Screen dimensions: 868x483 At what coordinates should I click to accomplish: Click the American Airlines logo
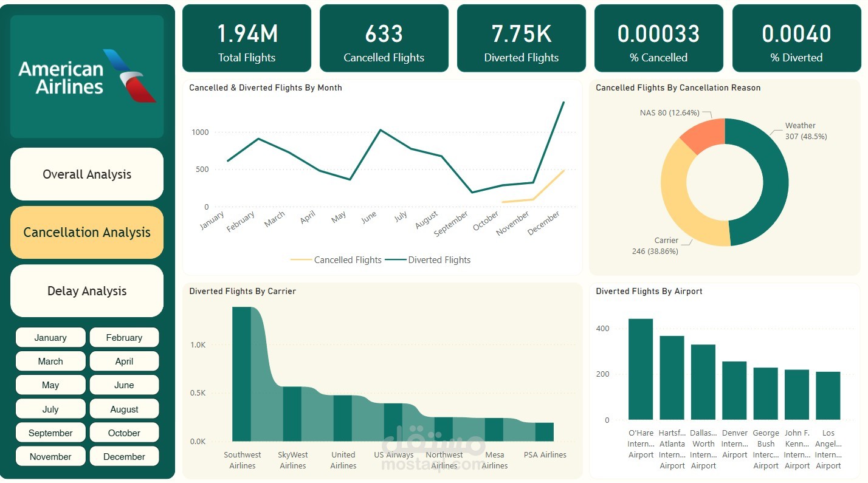87,77
